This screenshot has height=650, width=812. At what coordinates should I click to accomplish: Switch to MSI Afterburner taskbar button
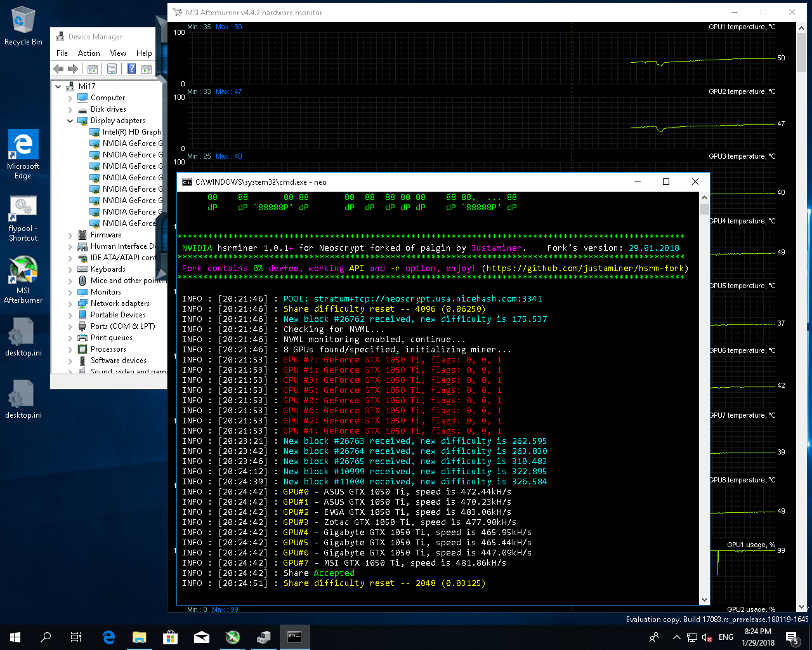[x=233, y=637]
